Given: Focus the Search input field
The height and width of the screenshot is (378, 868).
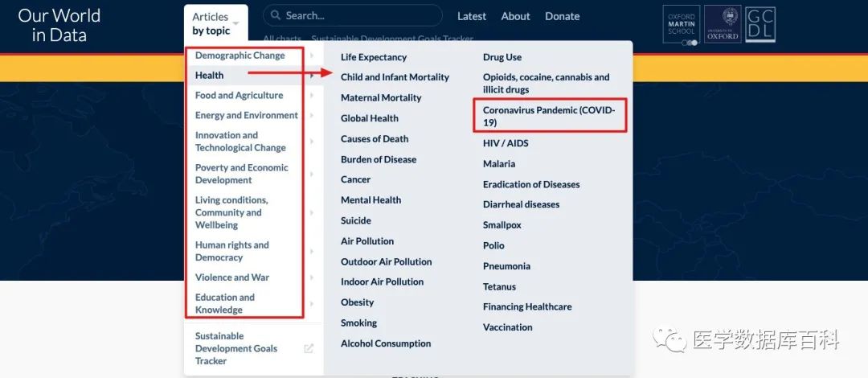Looking at the screenshot, I should pos(353,15).
